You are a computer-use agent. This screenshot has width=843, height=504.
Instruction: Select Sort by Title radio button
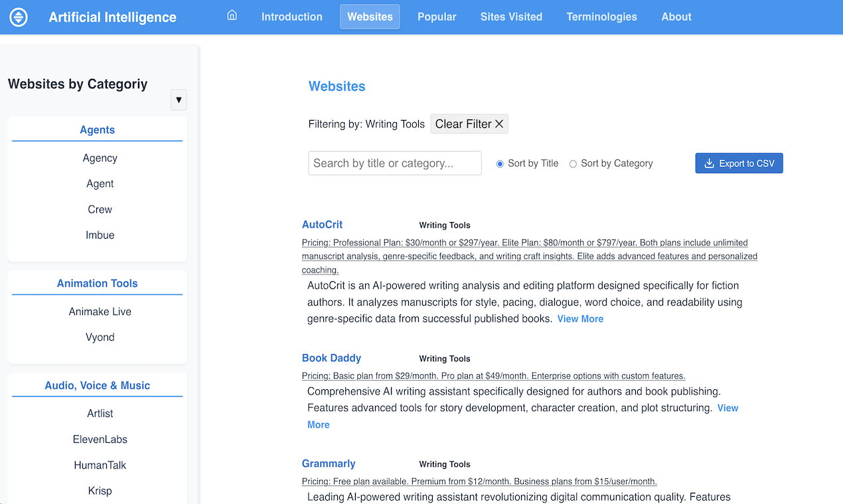(x=500, y=164)
